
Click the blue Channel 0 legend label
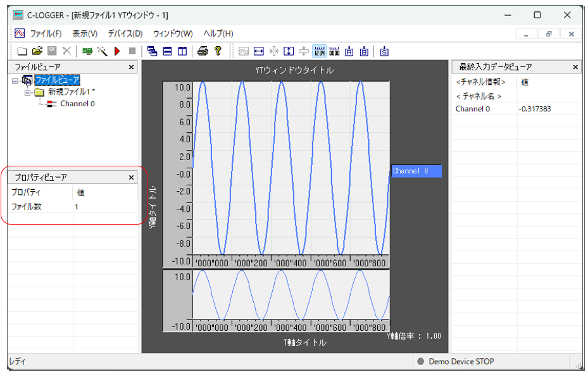pyautogui.click(x=416, y=171)
